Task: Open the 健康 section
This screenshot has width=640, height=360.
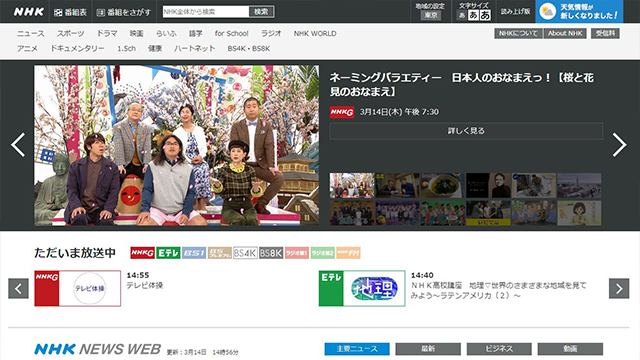Action: 155,49
